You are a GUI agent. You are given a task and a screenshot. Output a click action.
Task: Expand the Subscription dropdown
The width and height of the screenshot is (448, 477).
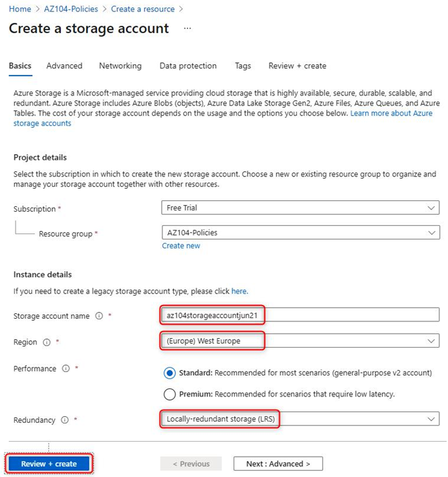tap(300, 208)
